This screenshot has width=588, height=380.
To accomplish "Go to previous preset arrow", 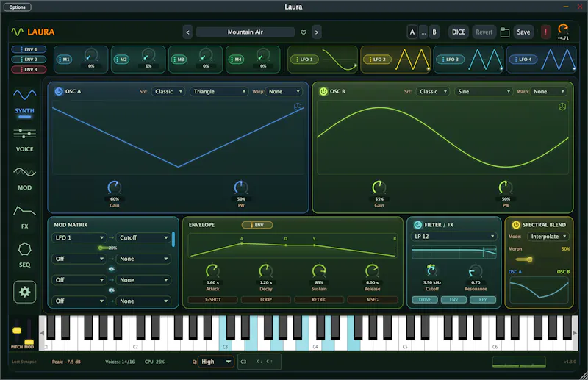I will [187, 32].
